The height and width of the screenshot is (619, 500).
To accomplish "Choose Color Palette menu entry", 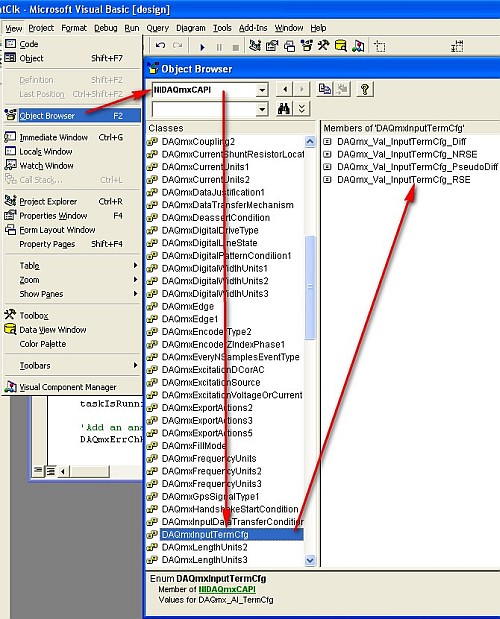I will pos(72,344).
